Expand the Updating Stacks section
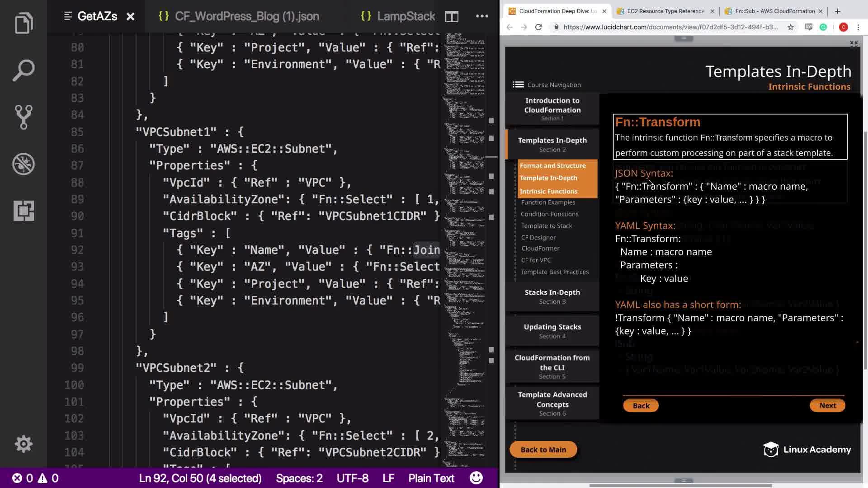The height and width of the screenshot is (488, 868). 552,331
